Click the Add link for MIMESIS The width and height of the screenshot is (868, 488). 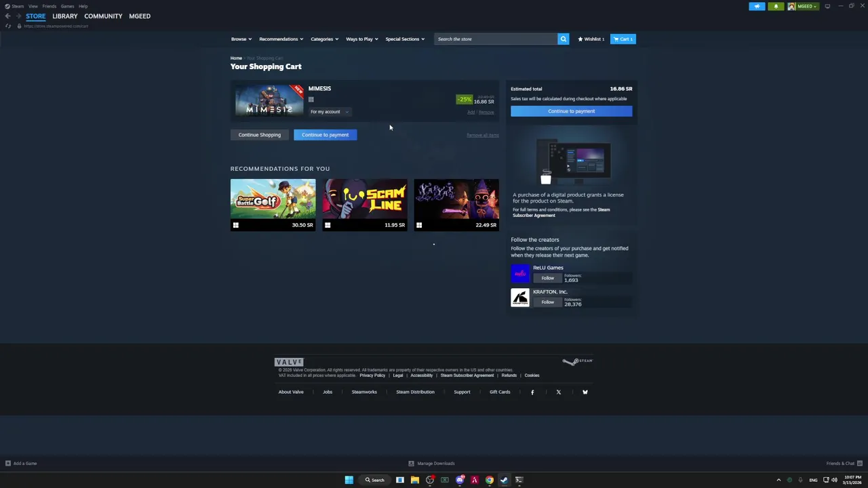(471, 113)
